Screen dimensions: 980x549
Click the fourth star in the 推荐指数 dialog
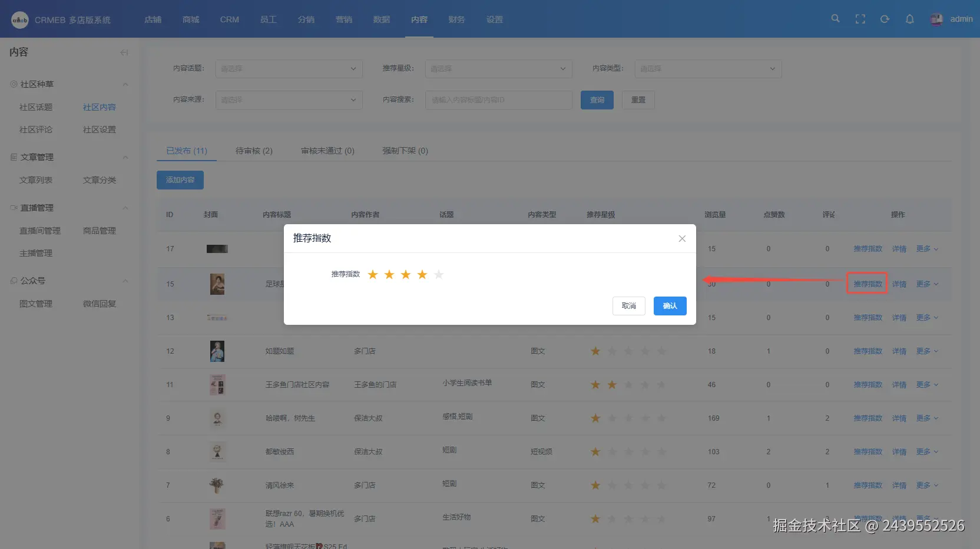click(x=422, y=274)
